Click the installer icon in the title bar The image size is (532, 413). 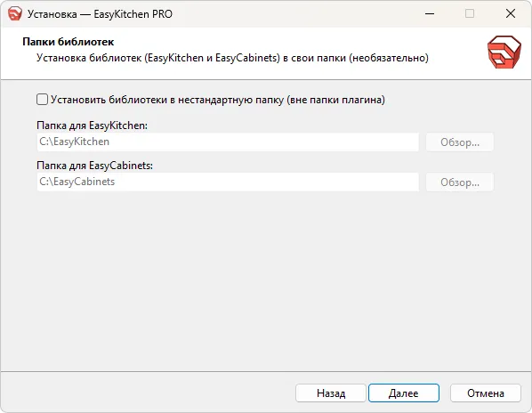click(15, 14)
